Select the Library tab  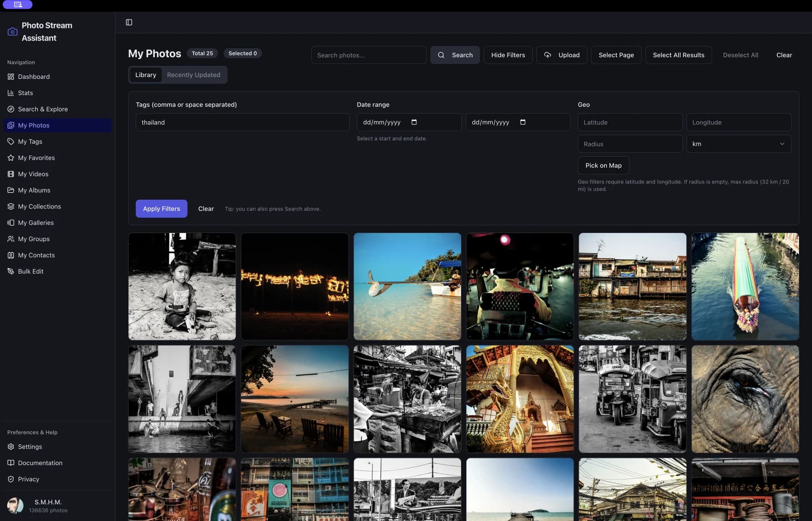point(145,75)
